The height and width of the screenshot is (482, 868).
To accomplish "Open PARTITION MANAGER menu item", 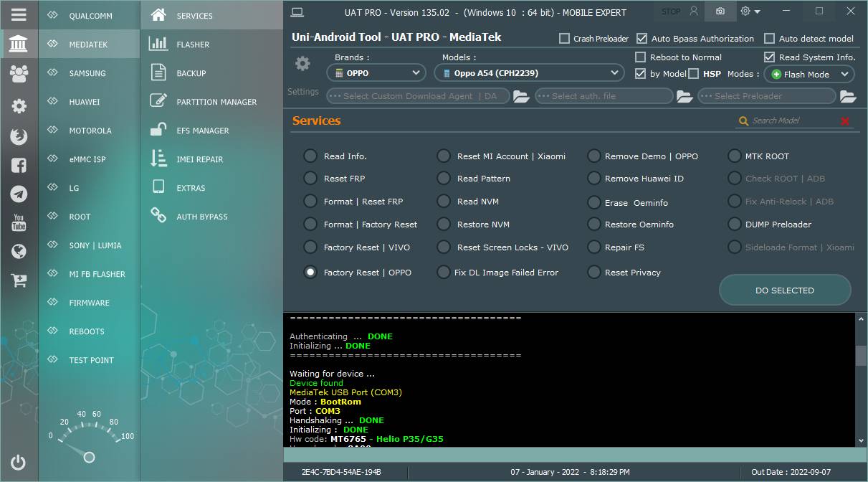I will pyautogui.click(x=212, y=102).
